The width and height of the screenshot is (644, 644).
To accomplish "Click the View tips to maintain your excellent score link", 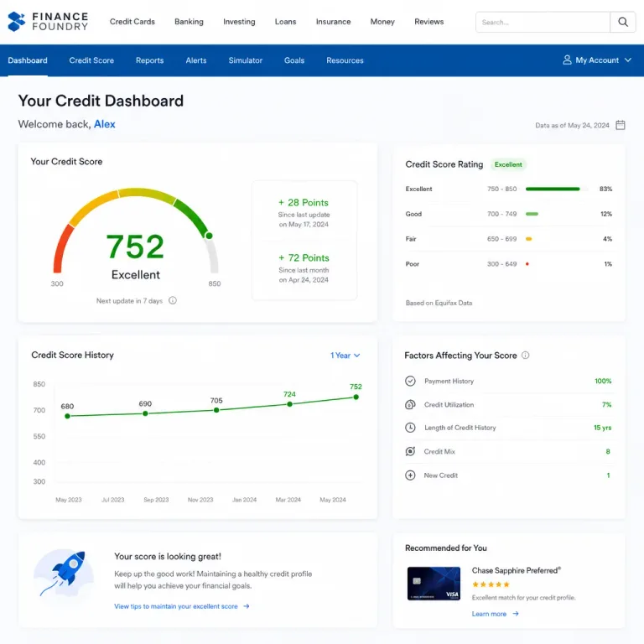I will click(x=176, y=606).
